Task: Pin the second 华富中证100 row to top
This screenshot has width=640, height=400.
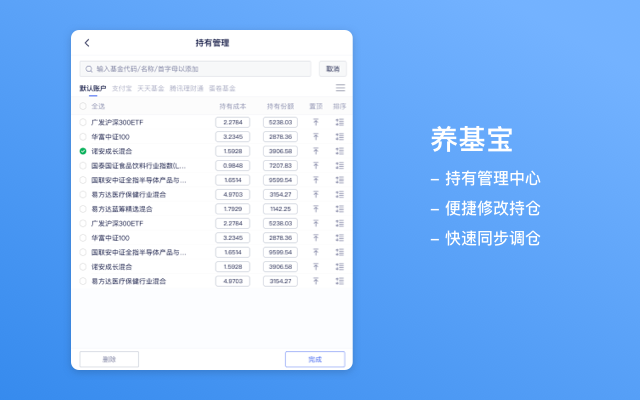Action: tap(316, 238)
